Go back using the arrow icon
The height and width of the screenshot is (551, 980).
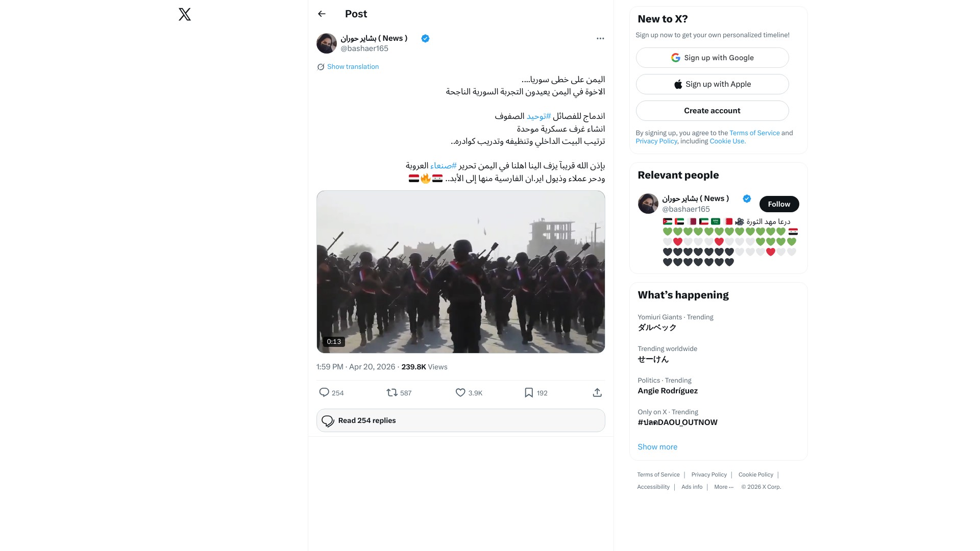coord(322,14)
